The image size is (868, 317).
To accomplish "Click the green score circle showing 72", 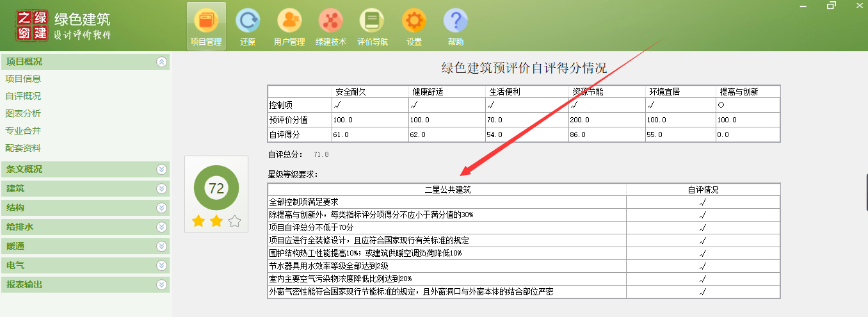I will click(x=216, y=188).
